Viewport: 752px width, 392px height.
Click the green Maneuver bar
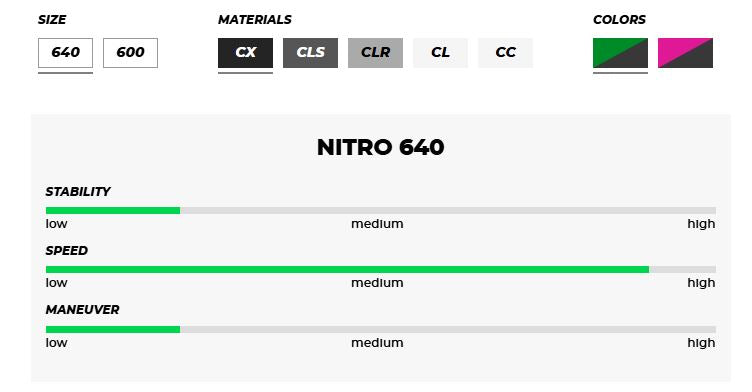(x=113, y=329)
